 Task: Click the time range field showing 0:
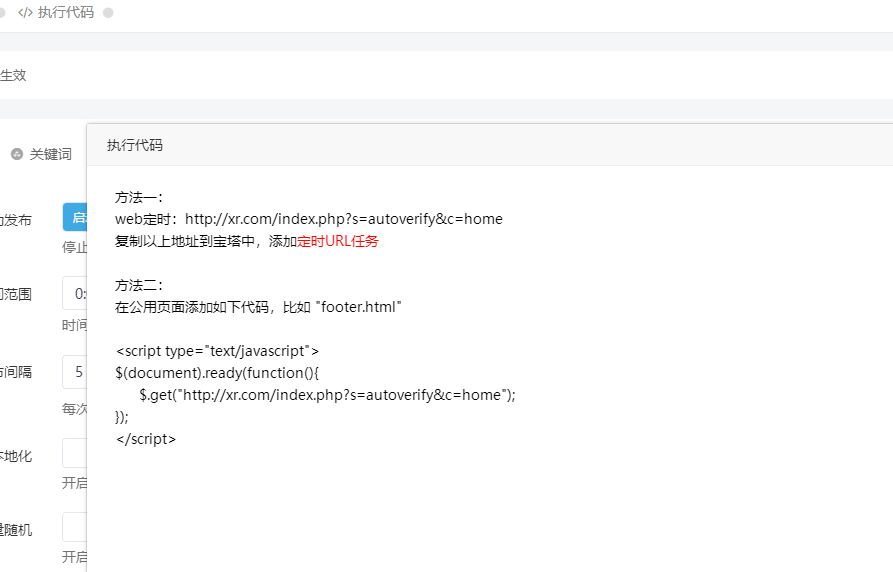[x=75, y=293]
